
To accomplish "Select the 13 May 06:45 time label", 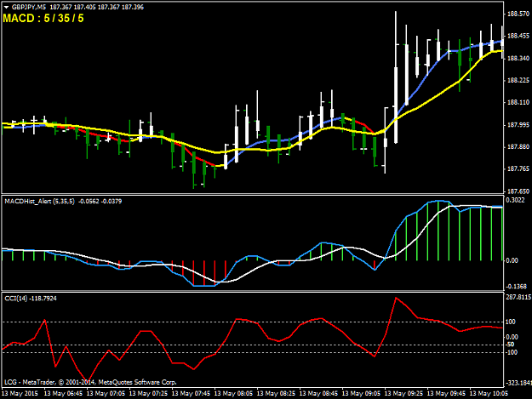I will pyautogui.click(x=63, y=394).
